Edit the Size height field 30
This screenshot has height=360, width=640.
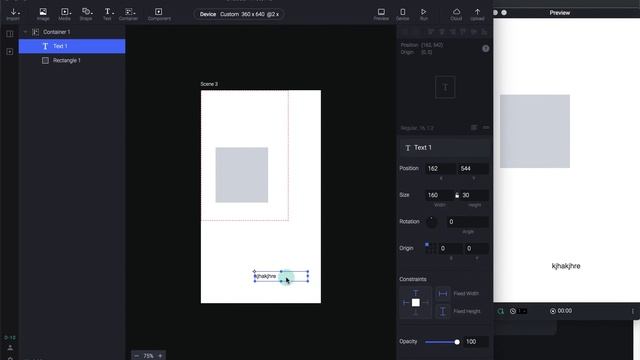pos(475,195)
